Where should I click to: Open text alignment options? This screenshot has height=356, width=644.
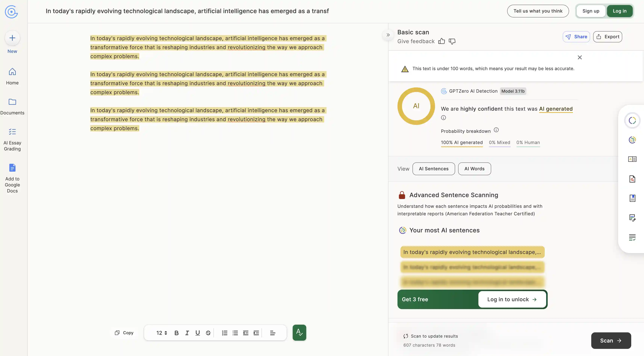pyautogui.click(x=272, y=333)
